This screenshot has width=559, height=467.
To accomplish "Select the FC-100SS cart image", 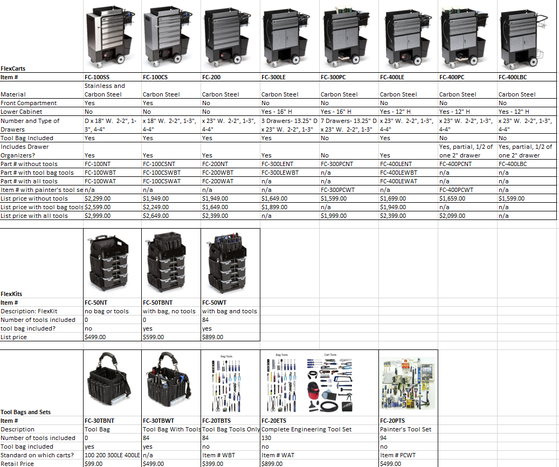I will tap(110, 36).
